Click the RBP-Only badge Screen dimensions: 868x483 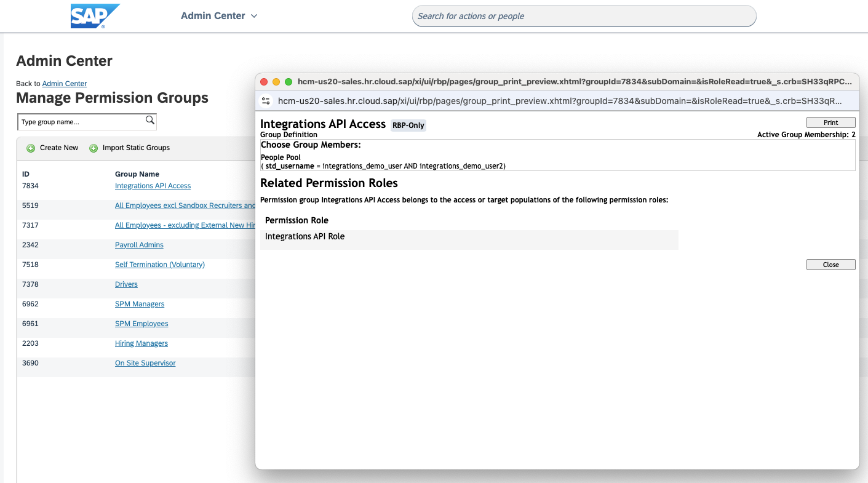pyautogui.click(x=408, y=126)
